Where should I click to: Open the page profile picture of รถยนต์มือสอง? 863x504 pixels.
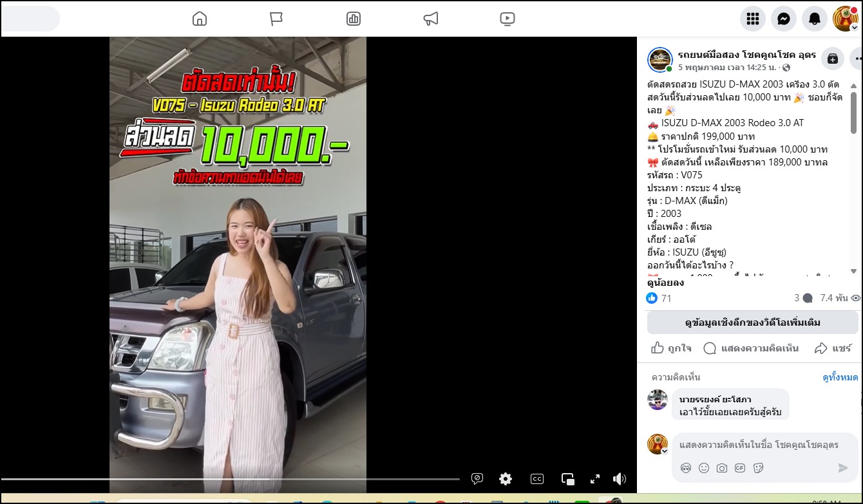click(x=660, y=60)
